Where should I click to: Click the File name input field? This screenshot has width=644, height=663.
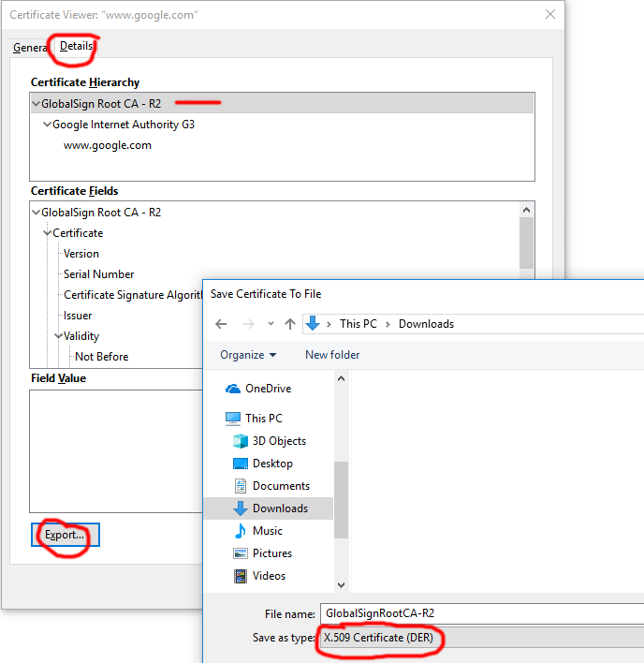(x=482, y=613)
